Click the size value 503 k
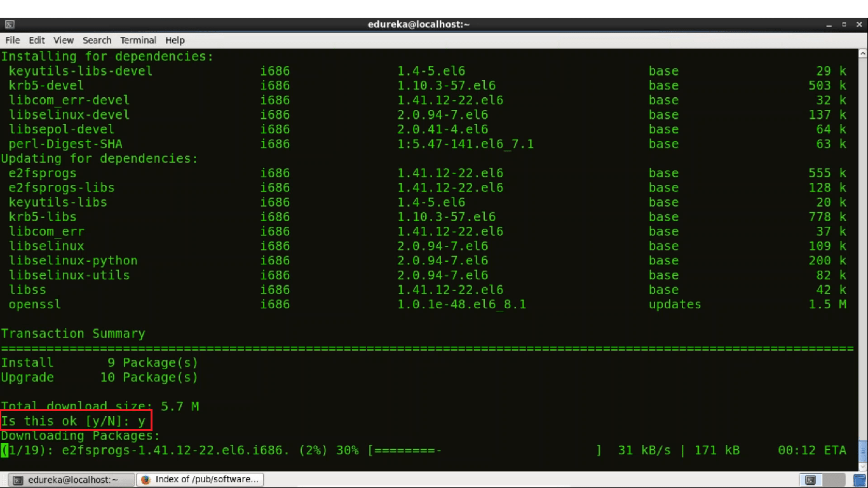The width and height of the screenshot is (868, 488). click(827, 86)
